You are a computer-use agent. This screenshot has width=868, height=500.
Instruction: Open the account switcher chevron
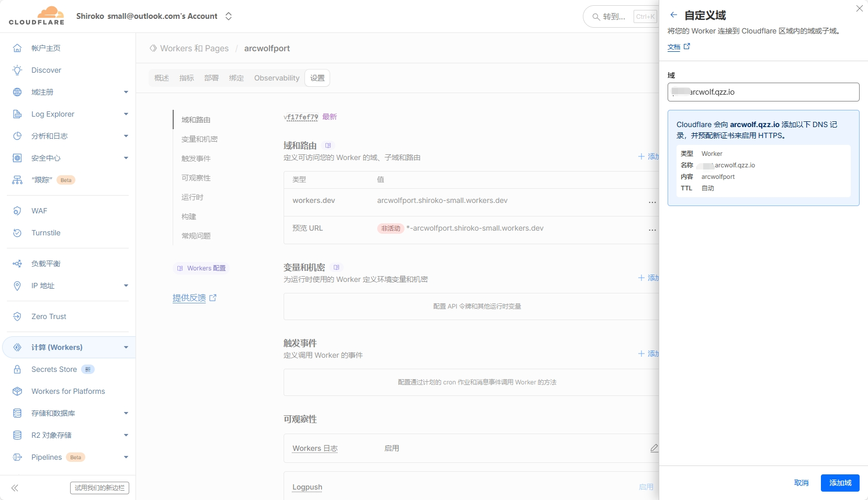(x=229, y=16)
